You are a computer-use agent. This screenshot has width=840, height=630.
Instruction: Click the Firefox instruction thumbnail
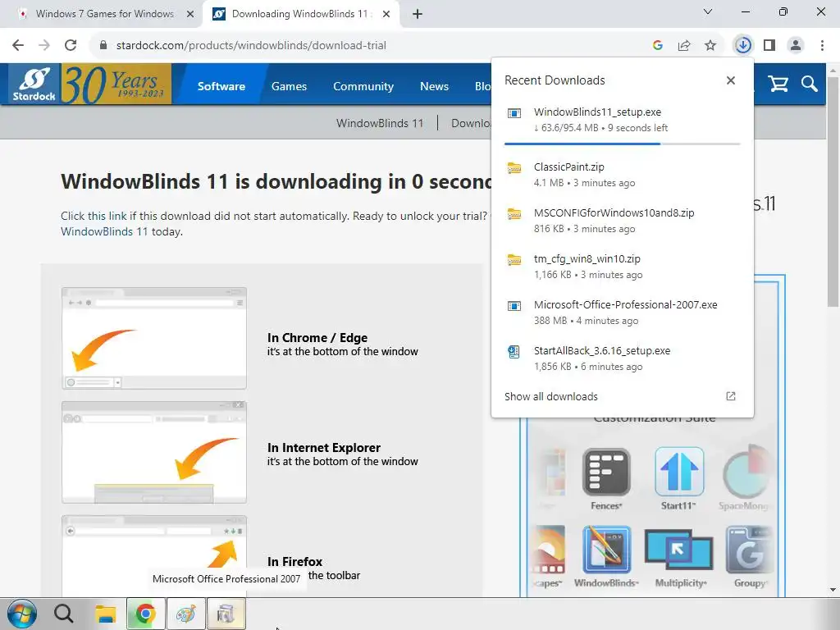[x=154, y=556]
